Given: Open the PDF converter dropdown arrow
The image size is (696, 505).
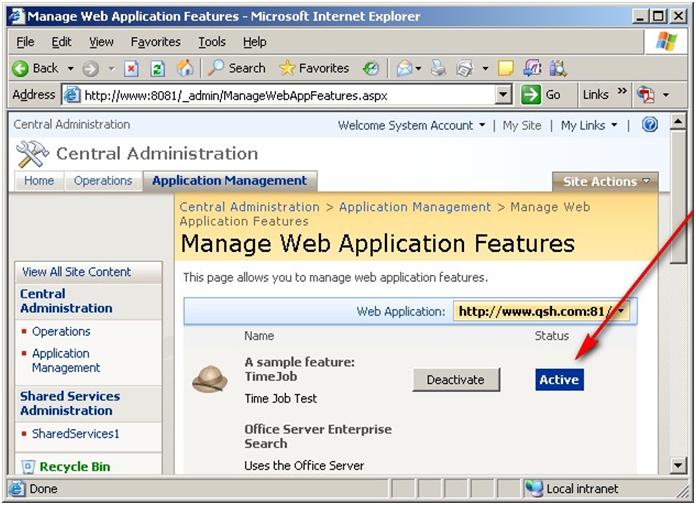Looking at the screenshot, I should click(666, 95).
